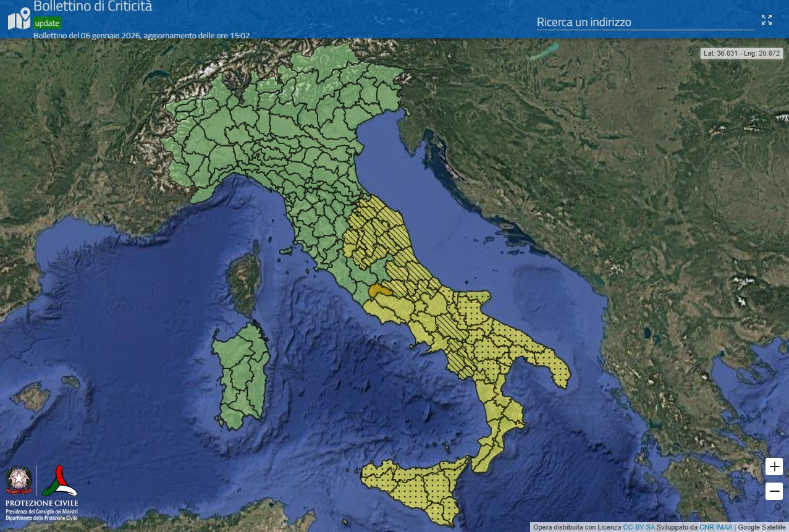Zoom out with the minus button
This screenshot has height=532, width=789.
[774, 491]
